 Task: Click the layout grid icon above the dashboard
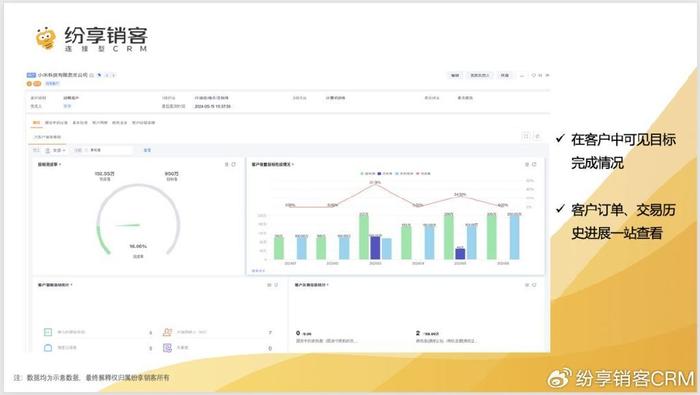point(526,136)
